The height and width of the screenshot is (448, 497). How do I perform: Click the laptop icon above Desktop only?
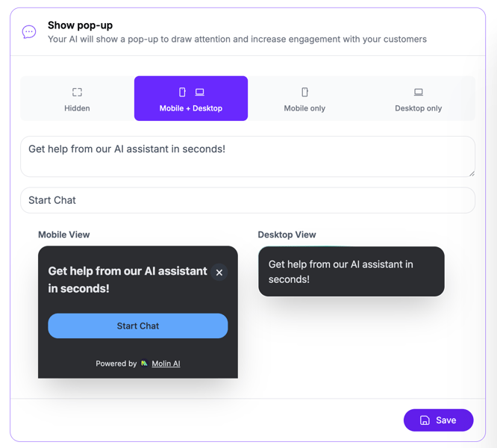[x=419, y=92]
